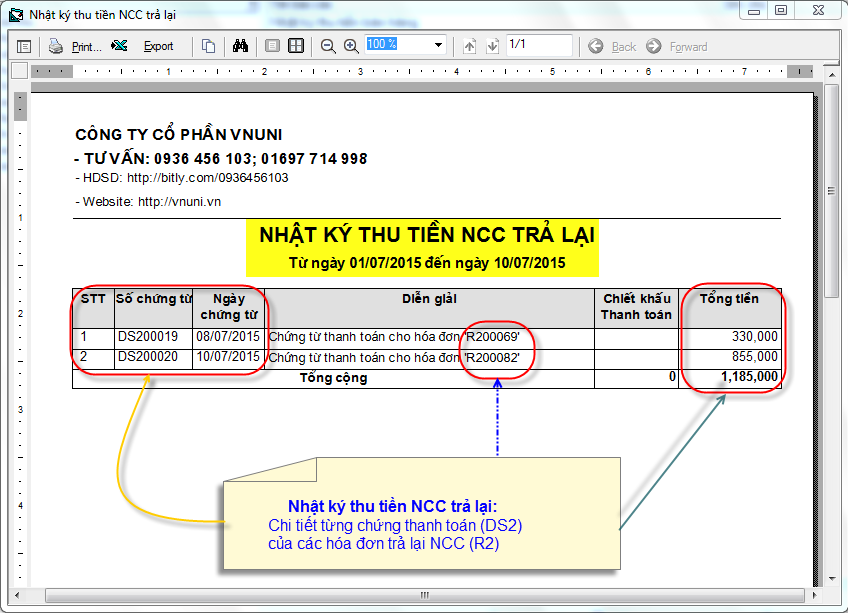Image resolution: width=848 pixels, height=613 pixels.
Task: Switch to single page view
Action: (272, 46)
